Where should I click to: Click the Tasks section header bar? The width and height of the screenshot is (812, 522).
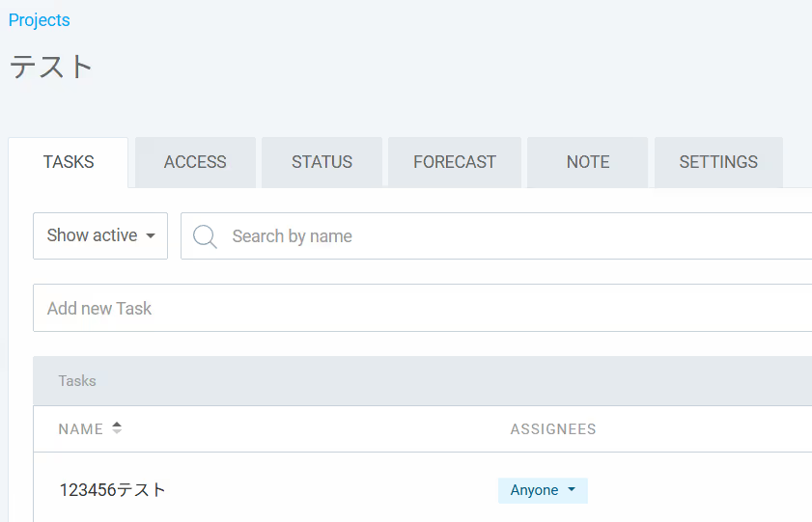point(423,381)
